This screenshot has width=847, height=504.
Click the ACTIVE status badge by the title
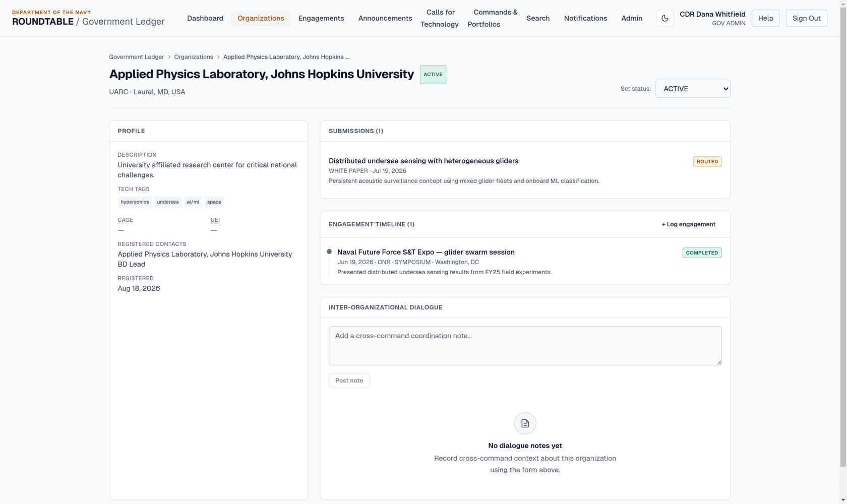tap(433, 75)
